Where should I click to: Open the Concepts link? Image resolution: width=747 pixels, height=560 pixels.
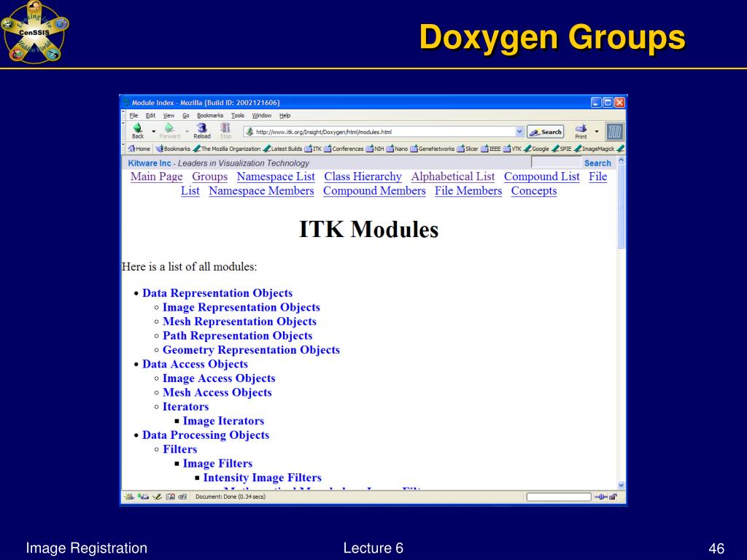point(534,191)
